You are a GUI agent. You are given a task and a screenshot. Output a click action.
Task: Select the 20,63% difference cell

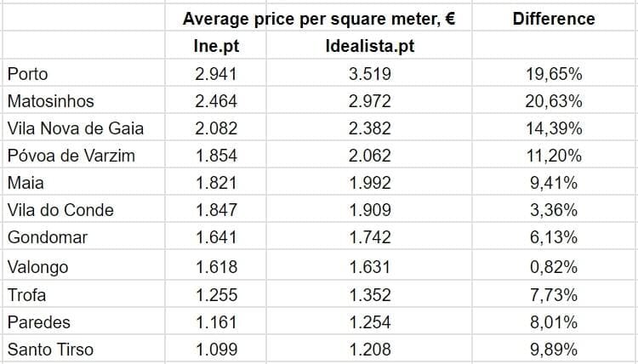coord(554,101)
